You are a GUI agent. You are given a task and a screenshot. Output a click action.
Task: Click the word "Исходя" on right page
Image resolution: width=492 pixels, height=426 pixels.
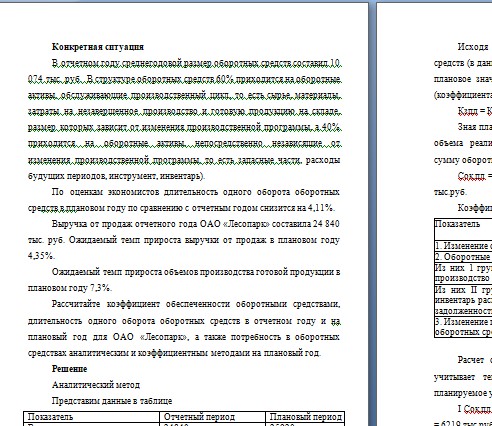473,47
